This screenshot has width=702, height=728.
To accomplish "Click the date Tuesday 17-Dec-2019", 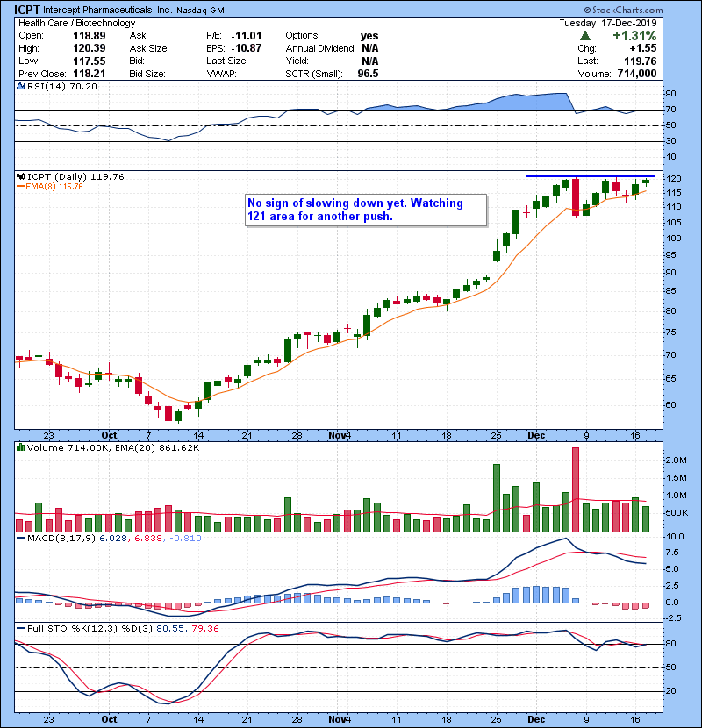I will [608, 23].
